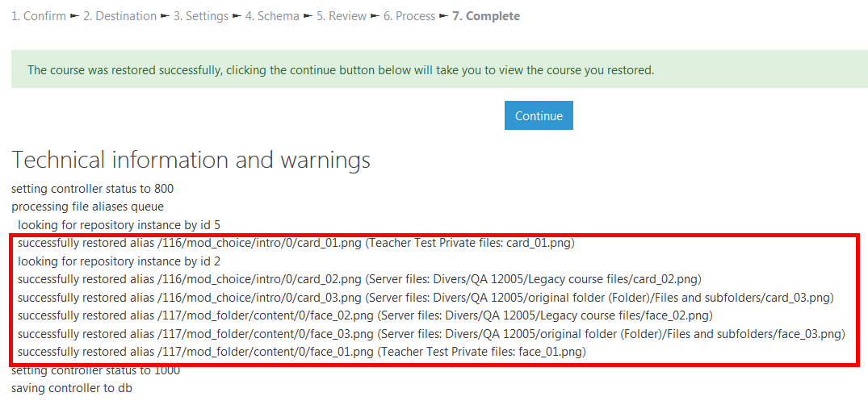Select the '6. Process' step
This screenshot has height=405, width=868.
click(409, 16)
